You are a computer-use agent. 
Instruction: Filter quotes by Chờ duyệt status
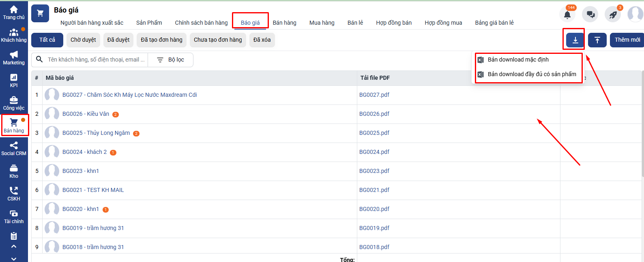(x=83, y=40)
